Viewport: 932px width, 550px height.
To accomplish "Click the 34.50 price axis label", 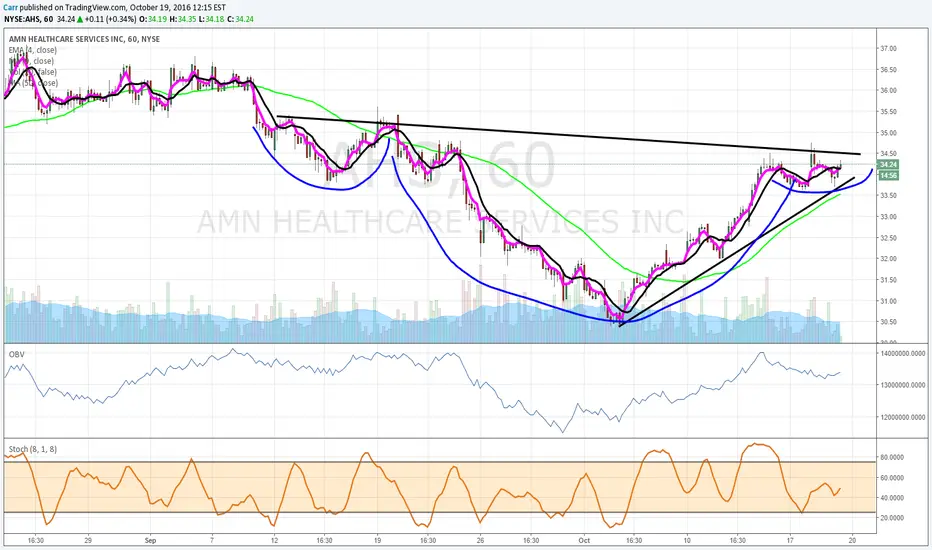I will [888, 153].
